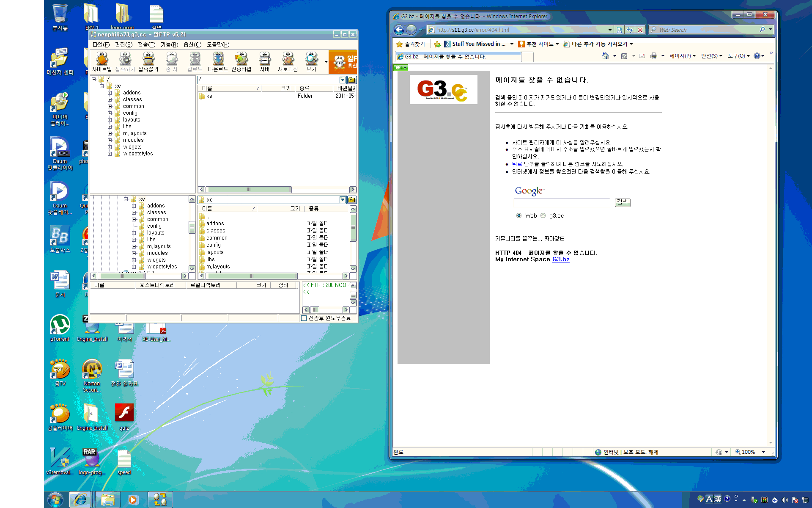The image size is (812, 508).
Task: Select the libs folder in the local file list
Action: (211, 260)
